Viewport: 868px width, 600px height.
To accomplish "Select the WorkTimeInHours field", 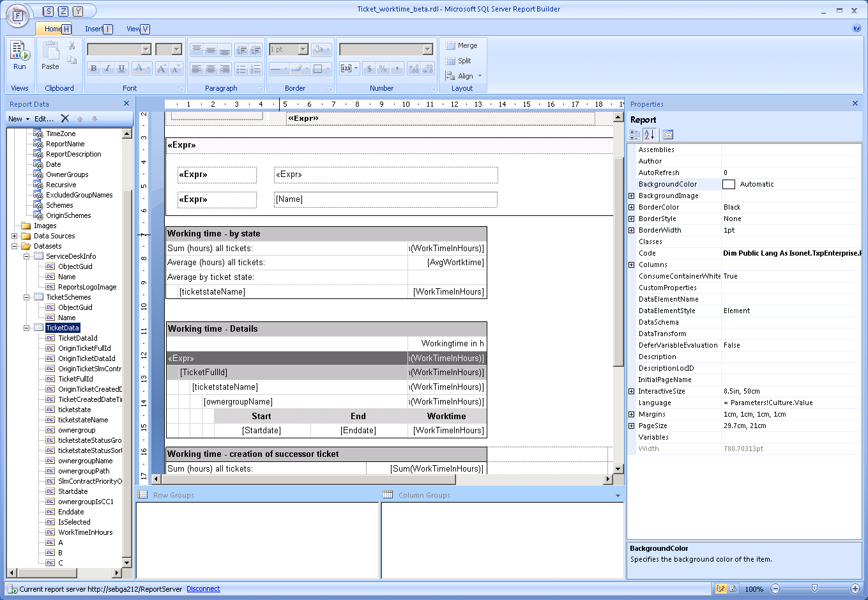I will pyautogui.click(x=85, y=532).
